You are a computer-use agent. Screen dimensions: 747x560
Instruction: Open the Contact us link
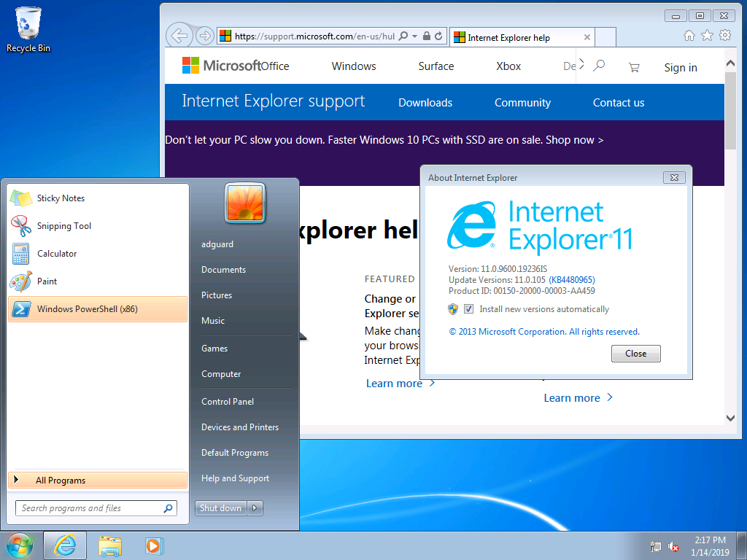(x=619, y=102)
